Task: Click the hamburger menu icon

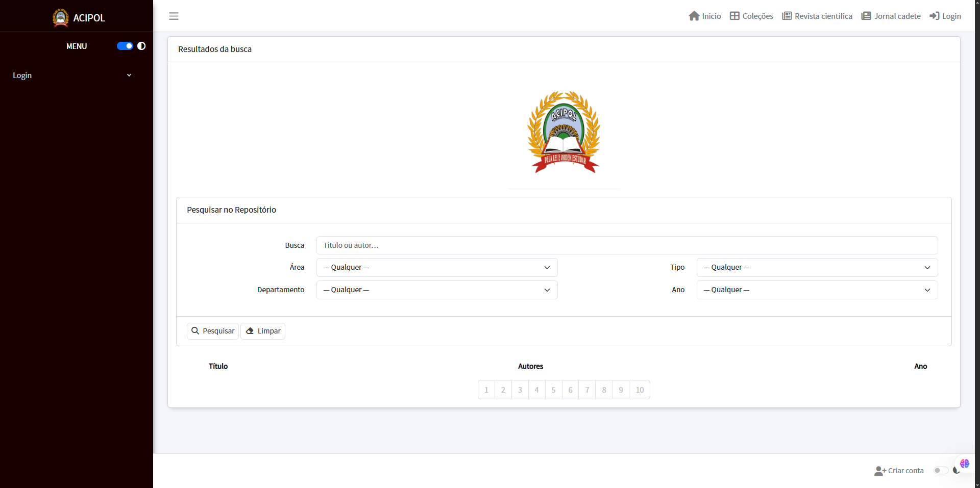Action: click(x=174, y=16)
